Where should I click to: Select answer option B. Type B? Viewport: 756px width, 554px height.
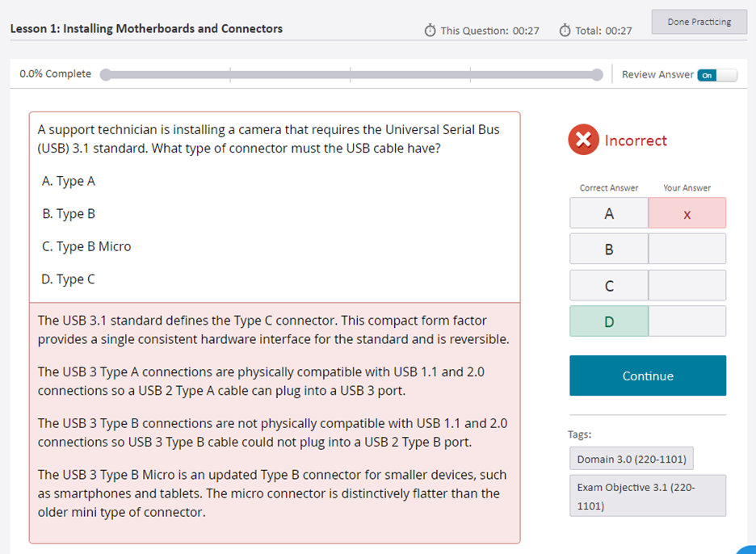tap(69, 213)
